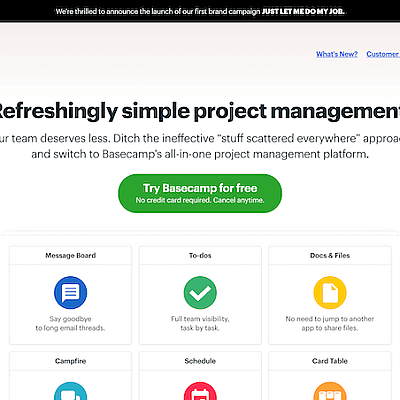The image size is (400, 400).
Task: Select the Campfire card title
Action: click(70, 361)
